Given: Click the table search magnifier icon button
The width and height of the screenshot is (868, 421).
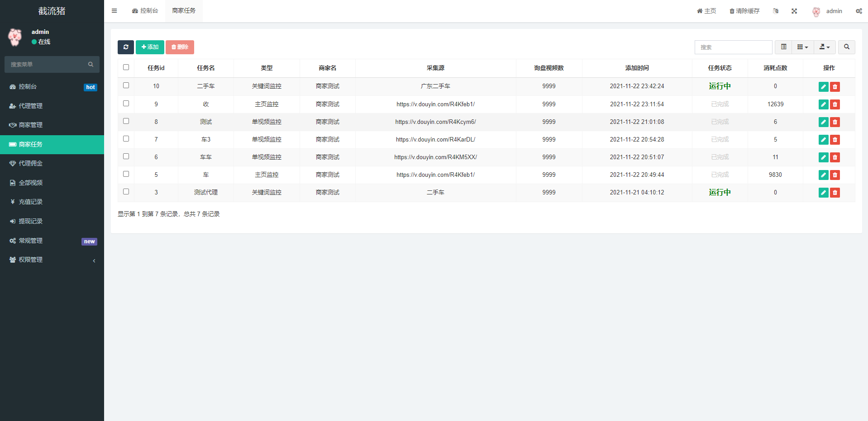Looking at the screenshot, I should tap(846, 47).
